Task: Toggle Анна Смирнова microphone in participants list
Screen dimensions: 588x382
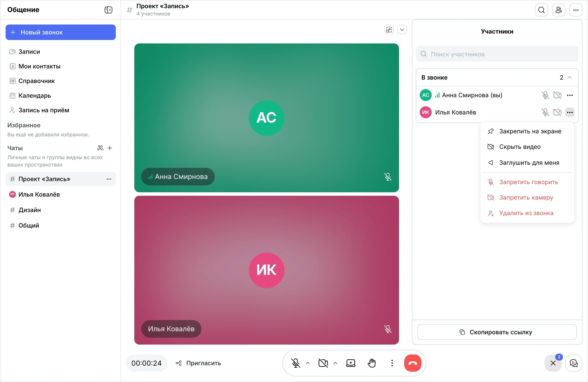Action: point(545,95)
